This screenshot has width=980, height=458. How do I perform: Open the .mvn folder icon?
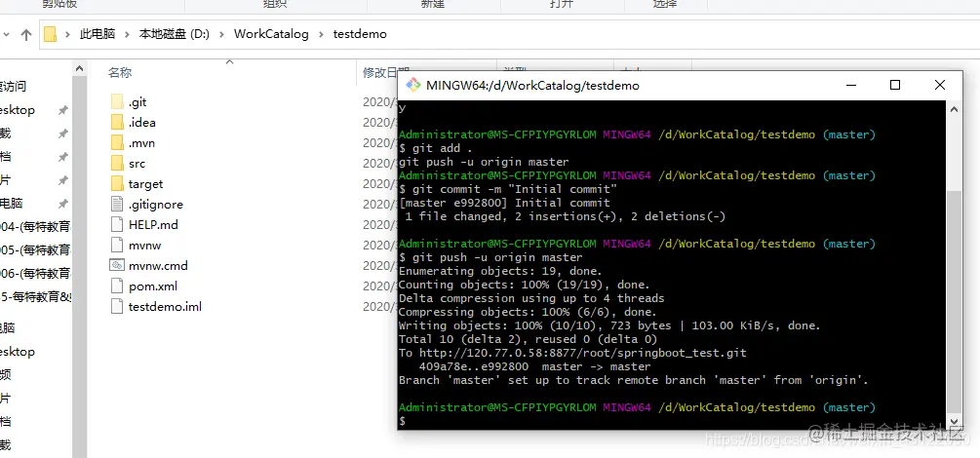(117, 143)
